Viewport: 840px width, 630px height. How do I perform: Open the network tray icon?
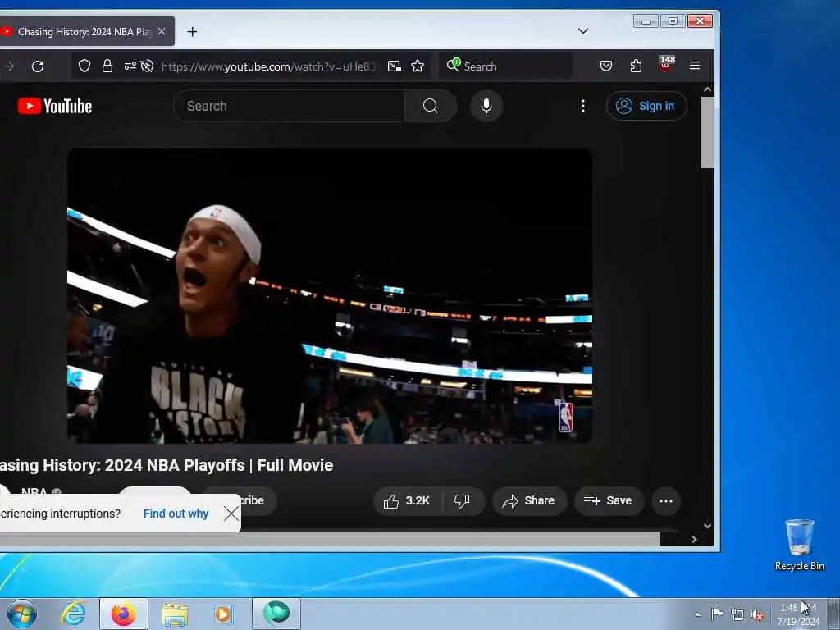pos(737,614)
